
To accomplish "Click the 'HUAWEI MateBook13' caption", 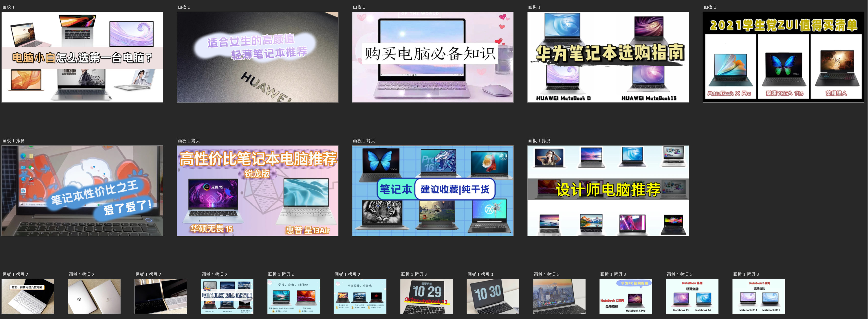I will [x=649, y=98].
